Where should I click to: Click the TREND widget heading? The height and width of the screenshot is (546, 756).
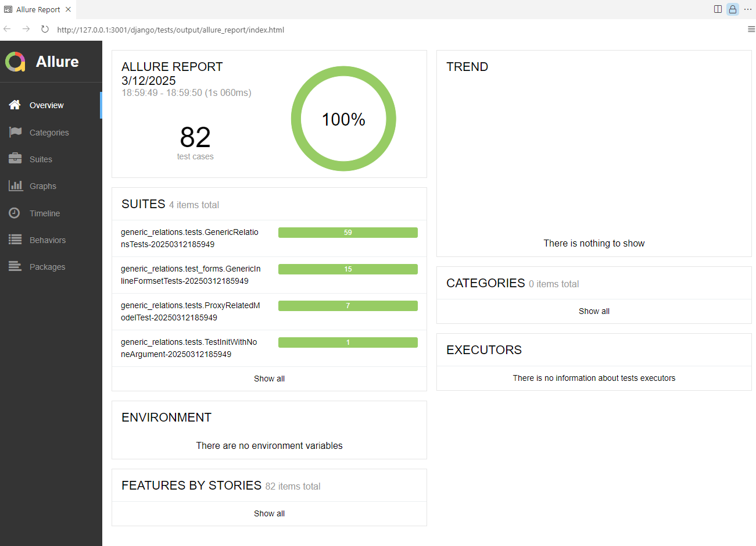tap(467, 67)
